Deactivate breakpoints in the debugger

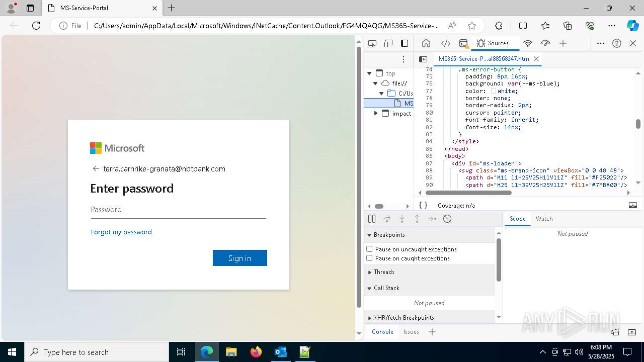[447, 219]
